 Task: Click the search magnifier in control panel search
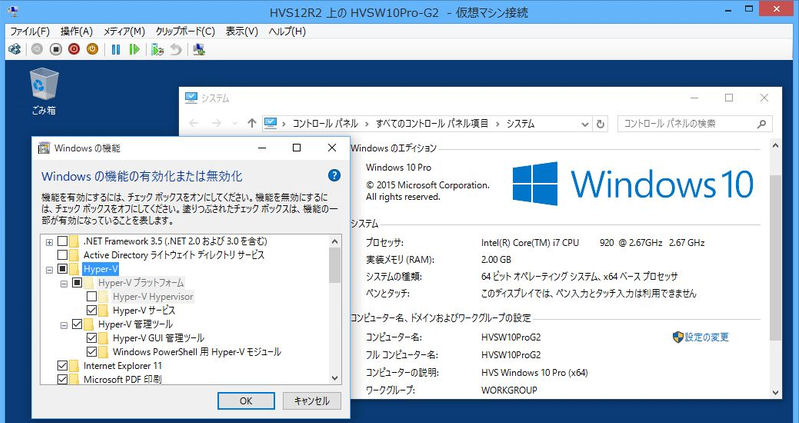pos(762,124)
